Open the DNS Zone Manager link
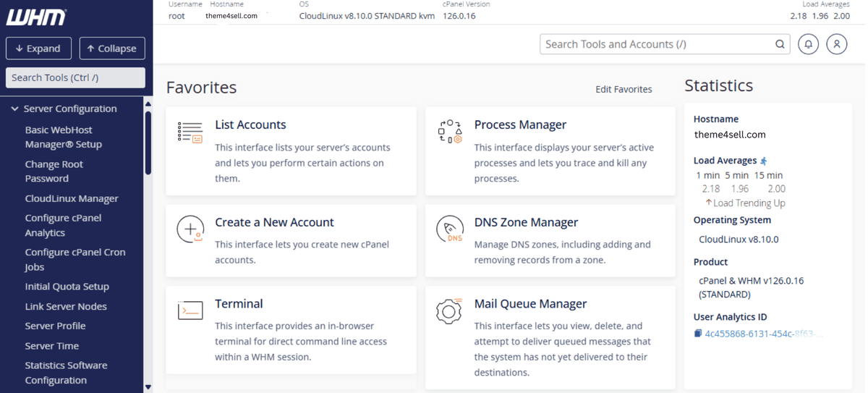The height and width of the screenshot is (393, 868). tap(526, 222)
